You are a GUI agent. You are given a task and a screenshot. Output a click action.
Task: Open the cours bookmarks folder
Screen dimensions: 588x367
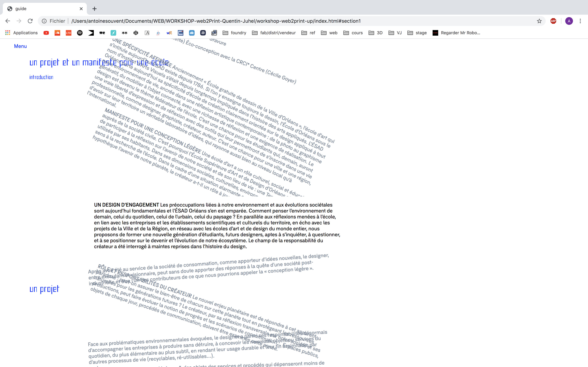353,33
